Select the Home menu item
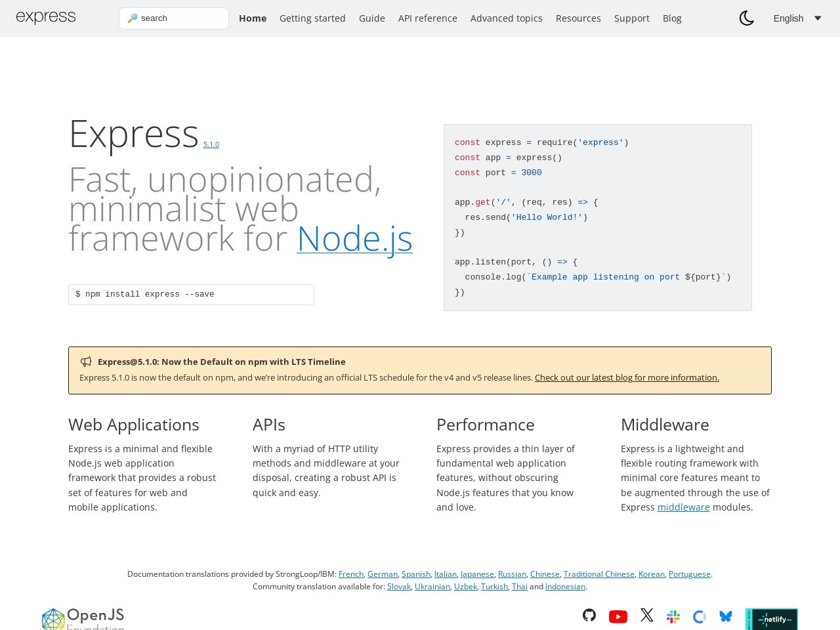840x630 pixels. coord(253,18)
